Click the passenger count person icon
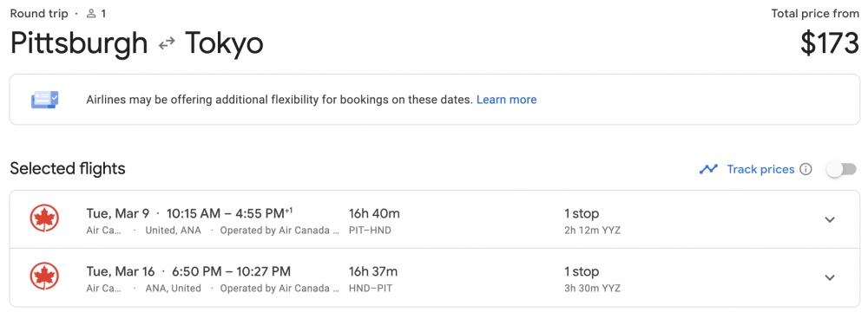The height and width of the screenshot is (319, 868). pyautogui.click(x=91, y=13)
